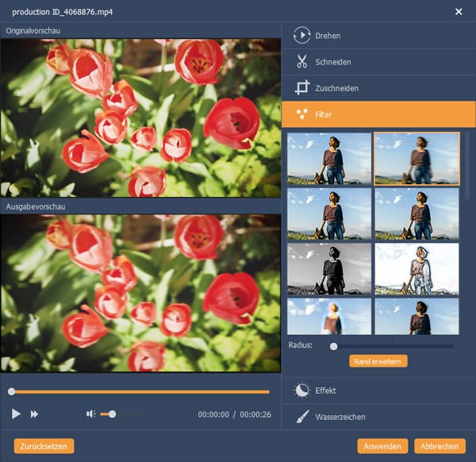Screen dimensions: 476x462
Task: Click the Wasserzeichen brush icon
Action: pyautogui.click(x=301, y=417)
